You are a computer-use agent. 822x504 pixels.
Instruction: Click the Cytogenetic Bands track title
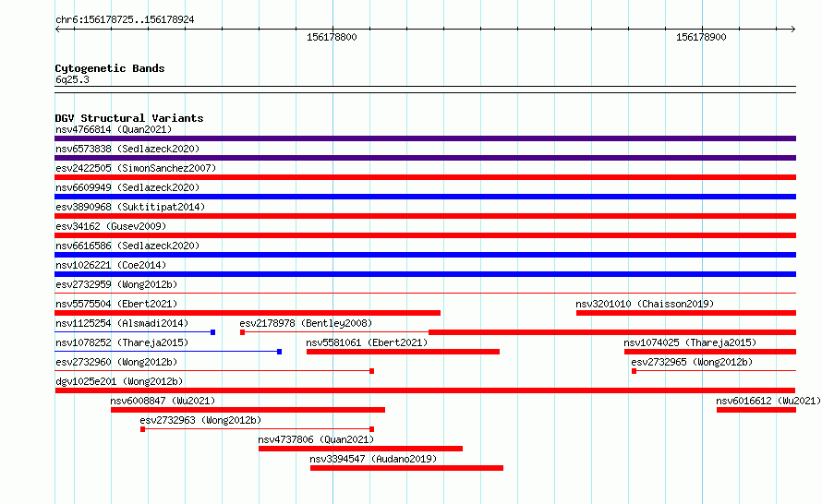[110, 68]
